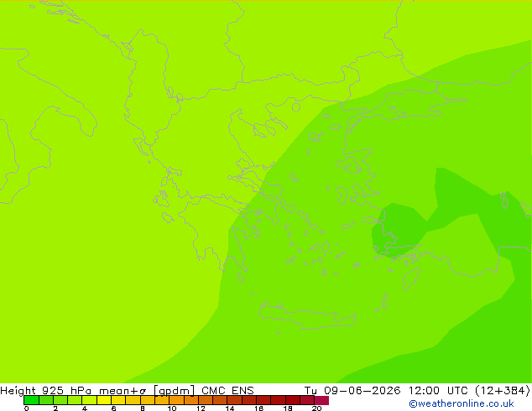Click the 'Tu 09-06-2026' date text
The width and height of the screenshot is (532, 411).
(x=352, y=391)
